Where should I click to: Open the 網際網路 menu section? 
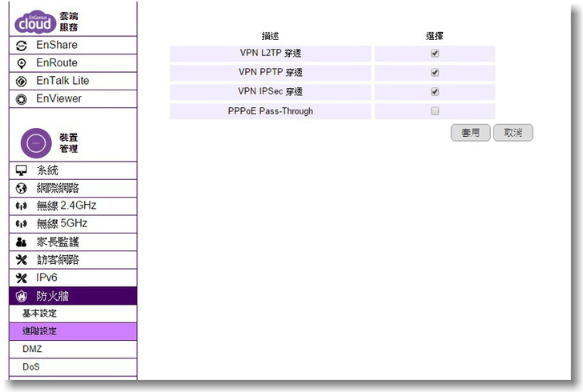tap(73, 188)
